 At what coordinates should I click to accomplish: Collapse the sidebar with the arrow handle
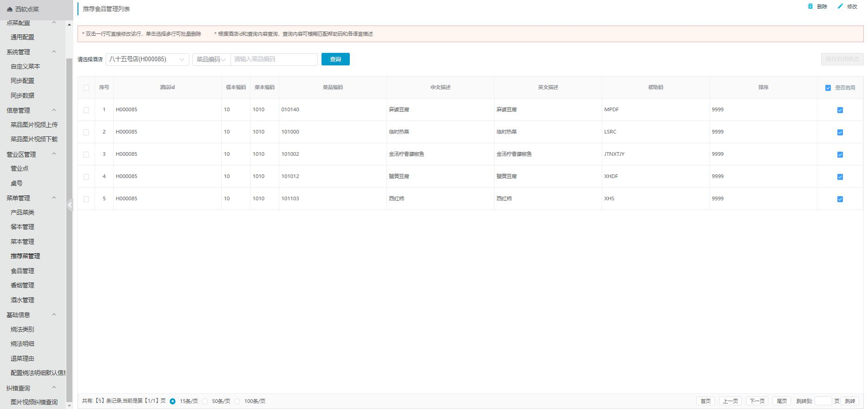(70, 205)
